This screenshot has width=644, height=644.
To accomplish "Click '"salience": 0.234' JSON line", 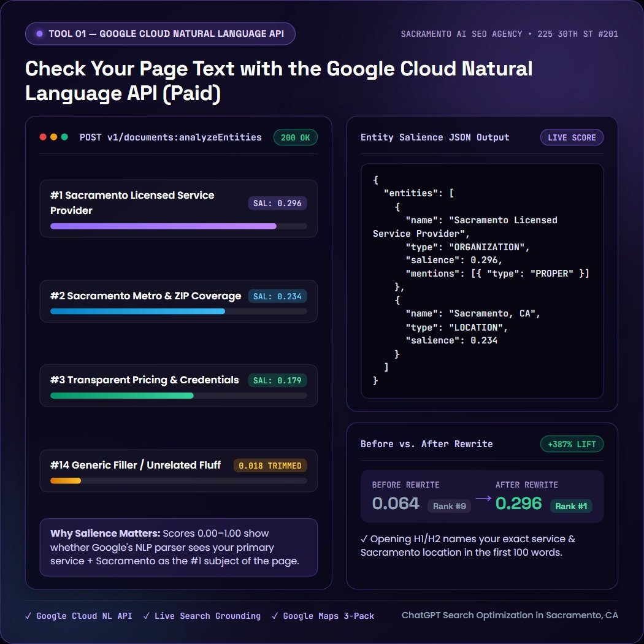I will [451, 340].
